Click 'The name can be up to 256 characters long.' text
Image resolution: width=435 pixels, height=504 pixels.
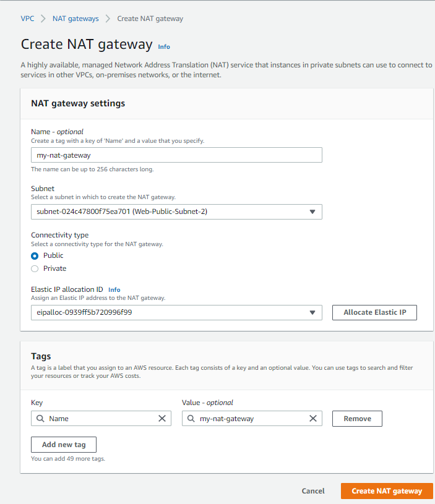point(92,169)
